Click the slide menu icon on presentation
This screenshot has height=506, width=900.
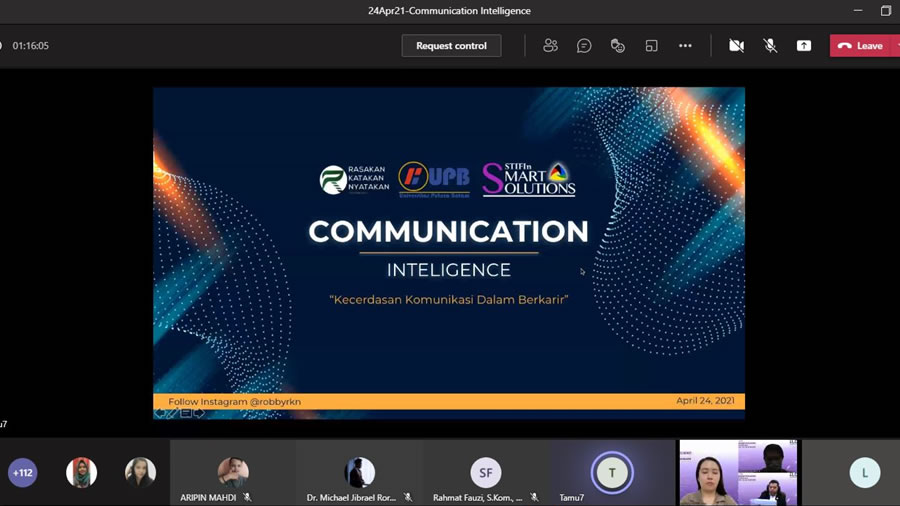coord(186,412)
